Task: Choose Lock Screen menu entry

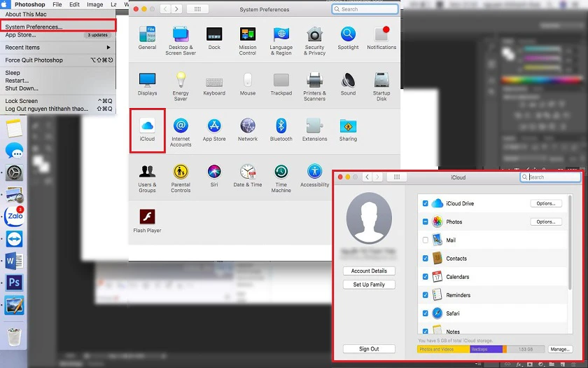Action: pos(57,101)
